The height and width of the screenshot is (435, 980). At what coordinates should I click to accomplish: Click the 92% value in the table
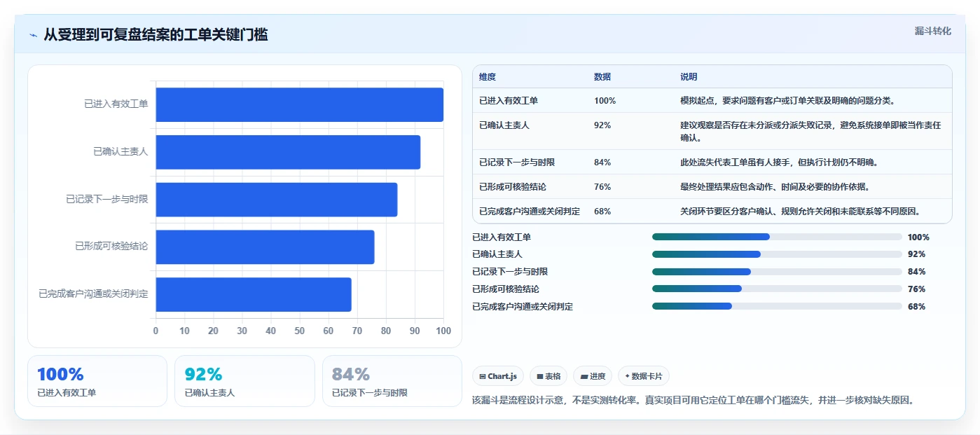pyautogui.click(x=602, y=125)
